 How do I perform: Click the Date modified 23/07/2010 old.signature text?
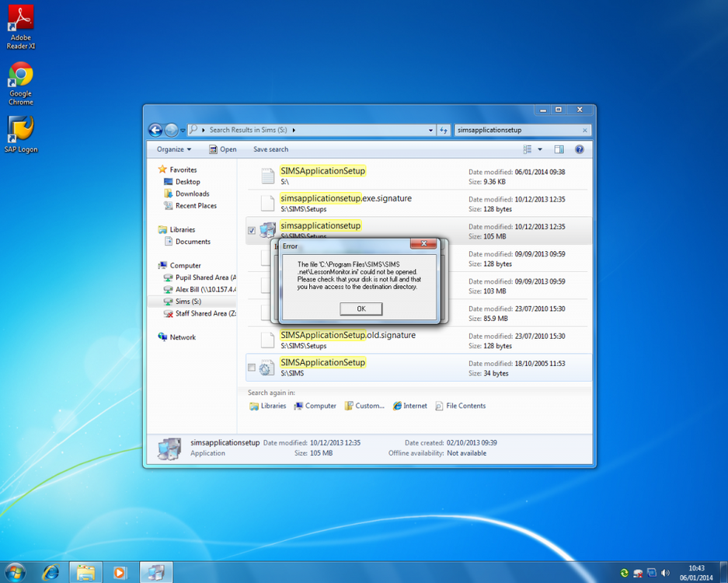517,336
